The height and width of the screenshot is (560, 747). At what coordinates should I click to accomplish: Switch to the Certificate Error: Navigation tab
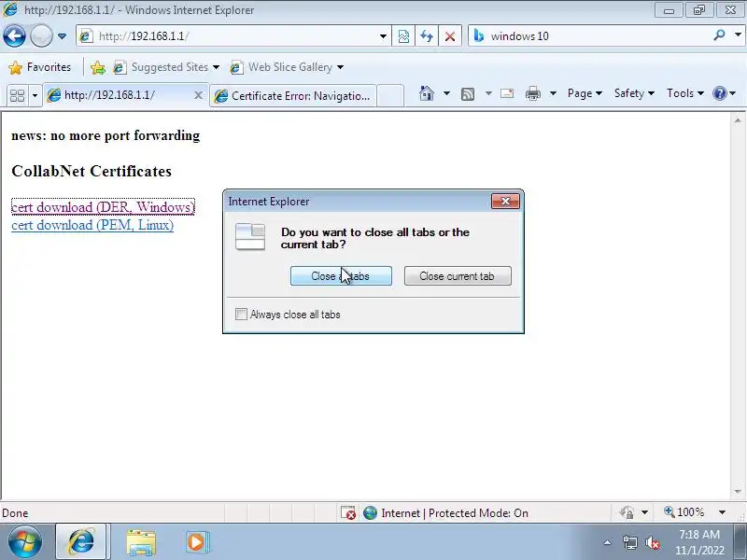click(x=293, y=96)
